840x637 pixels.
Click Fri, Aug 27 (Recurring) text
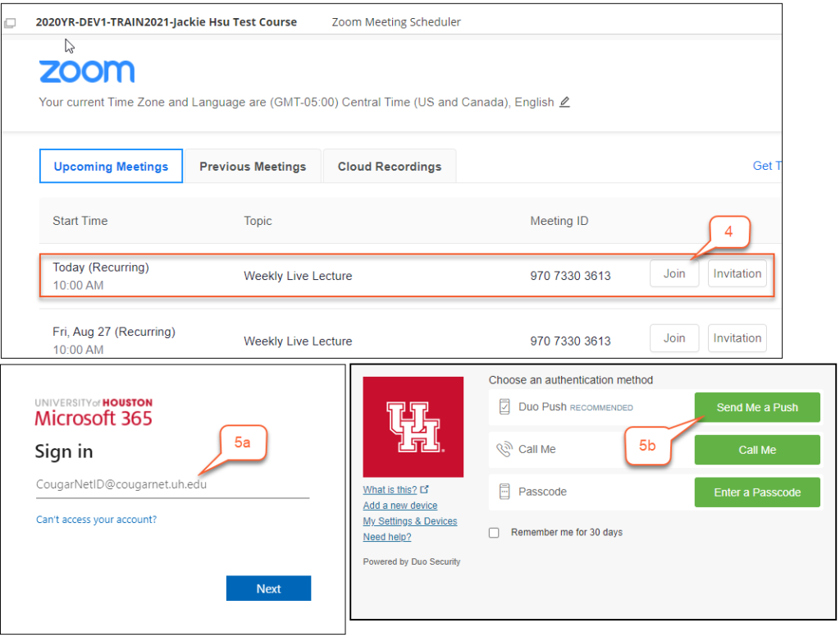(x=114, y=332)
